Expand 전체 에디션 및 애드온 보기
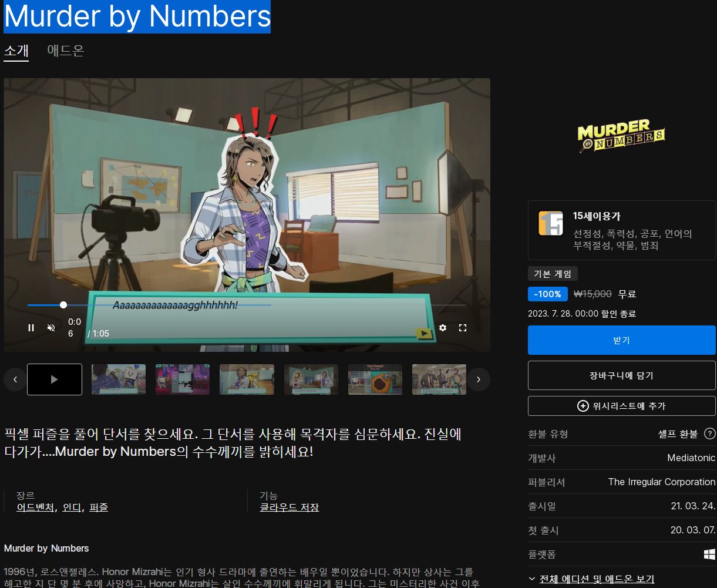 coord(591,579)
